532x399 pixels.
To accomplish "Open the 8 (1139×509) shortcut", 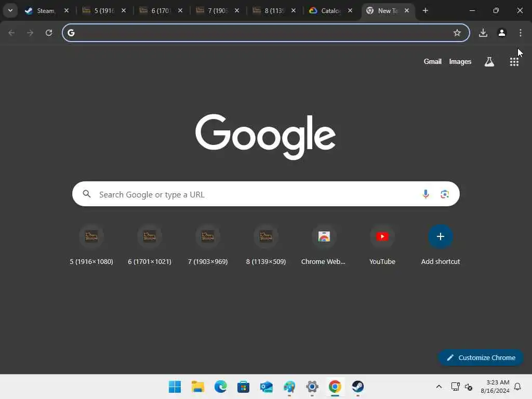I will pyautogui.click(x=266, y=245).
